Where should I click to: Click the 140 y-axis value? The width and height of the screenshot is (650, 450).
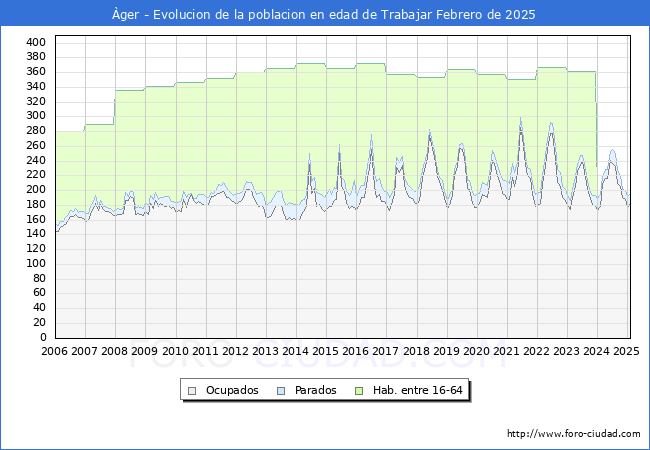36,234
